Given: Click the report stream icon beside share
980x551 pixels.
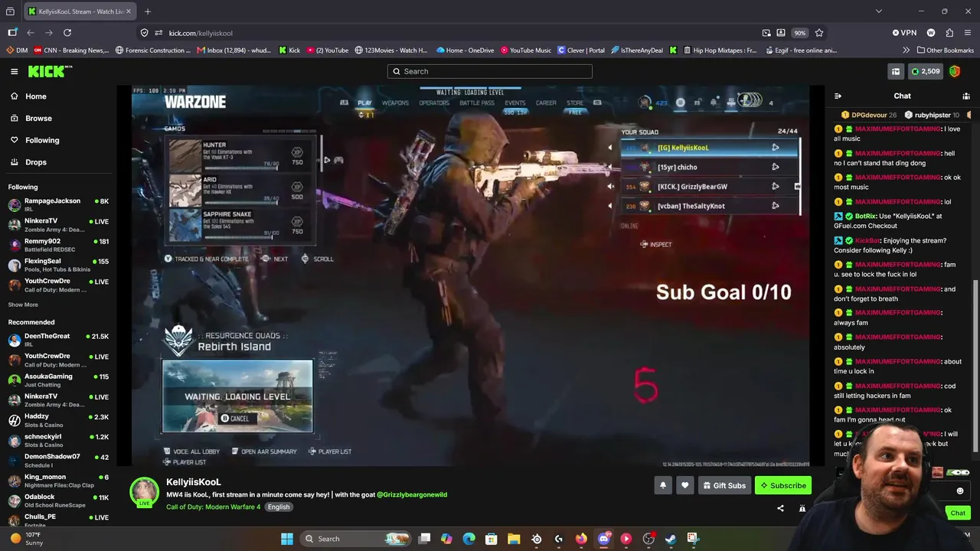Looking at the screenshot, I should [x=802, y=508].
